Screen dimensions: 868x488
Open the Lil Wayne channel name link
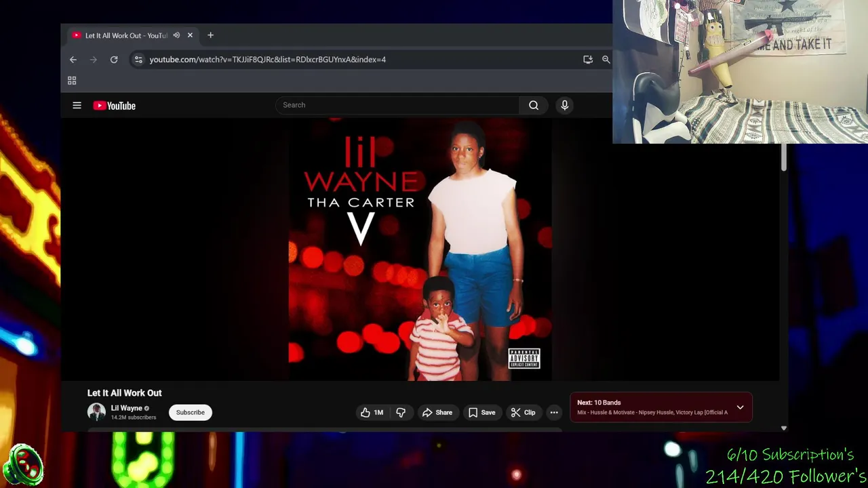(x=127, y=408)
